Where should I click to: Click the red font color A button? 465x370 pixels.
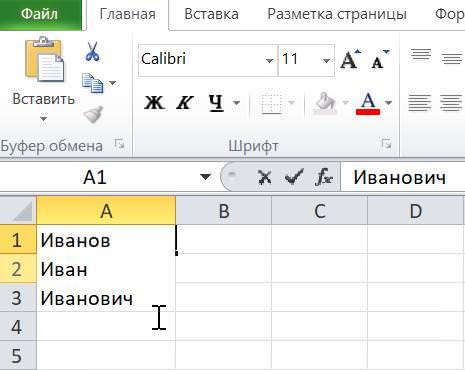click(368, 103)
